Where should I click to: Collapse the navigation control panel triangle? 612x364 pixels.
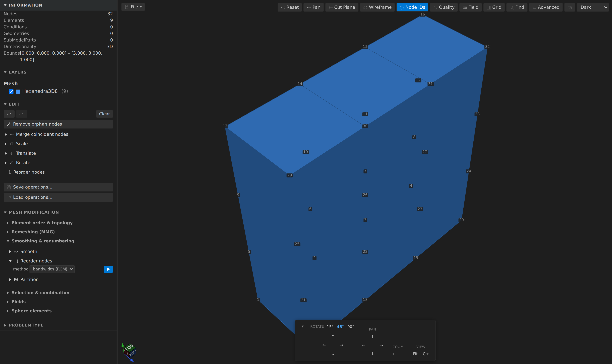point(303,327)
